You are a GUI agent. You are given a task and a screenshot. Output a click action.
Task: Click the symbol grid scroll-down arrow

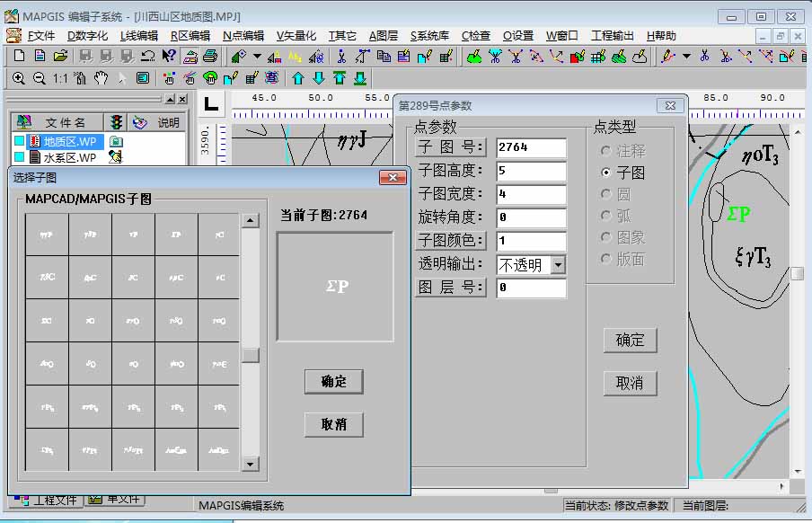[250, 464]
